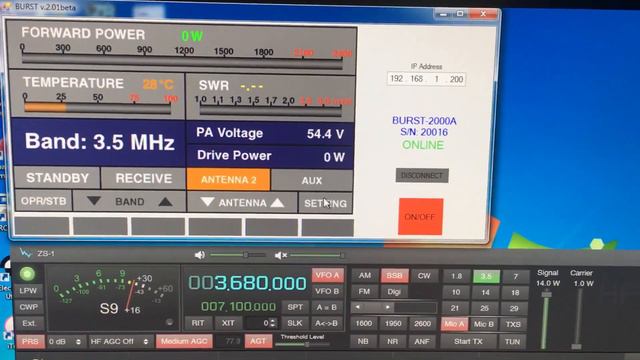Click the A = B button

coord(326,307)
